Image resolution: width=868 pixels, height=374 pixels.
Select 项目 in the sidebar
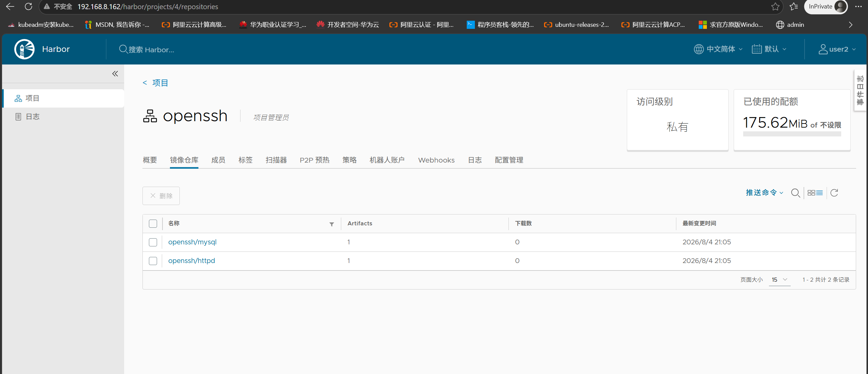[x=63, y=98]
